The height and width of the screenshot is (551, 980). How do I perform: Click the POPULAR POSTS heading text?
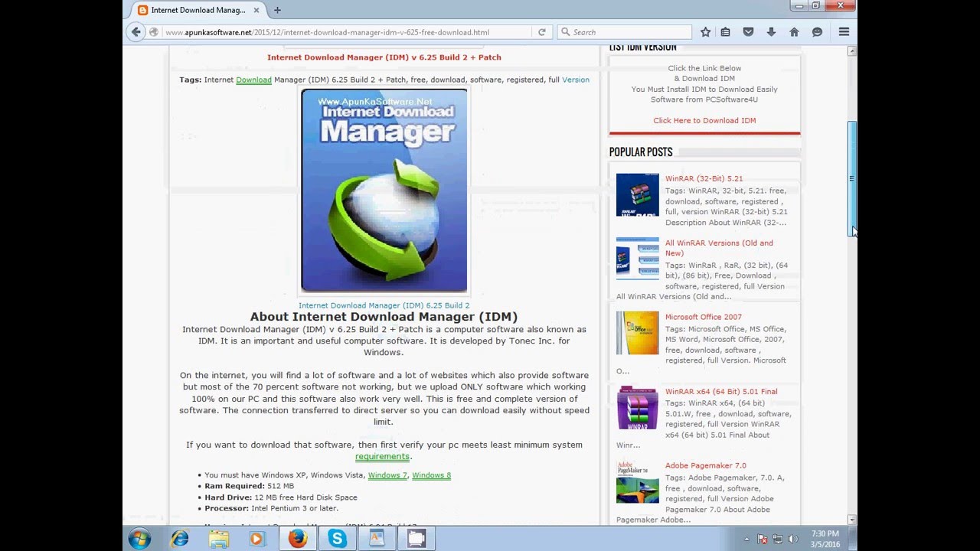pos(641,152)
